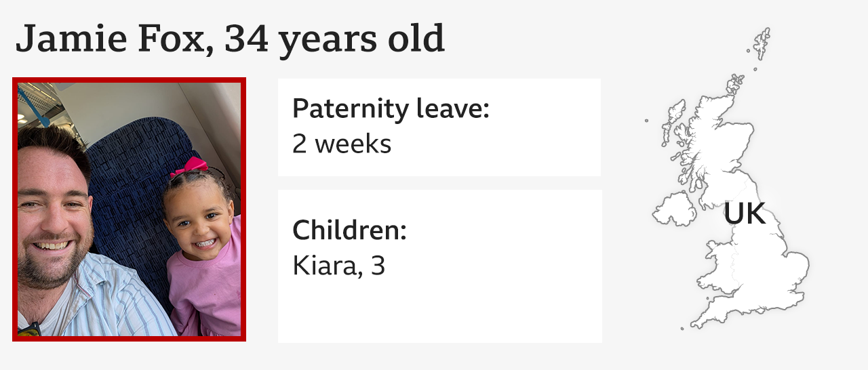Image resolution: width=868 pixels, height=370 pixels.
Task: Open the photo of Jamie and Kiara
Action: [x=129, y=209]
